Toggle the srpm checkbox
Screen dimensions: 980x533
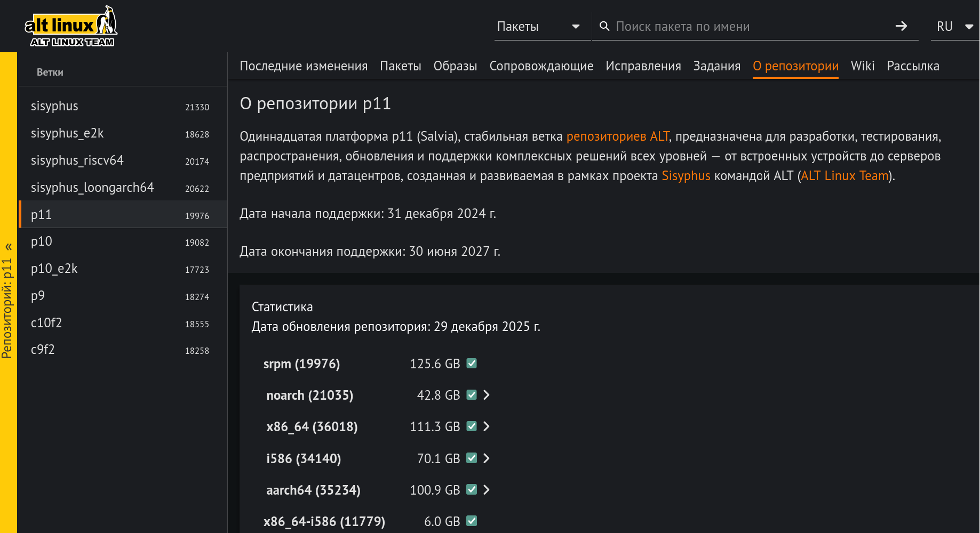click(472, 364)
